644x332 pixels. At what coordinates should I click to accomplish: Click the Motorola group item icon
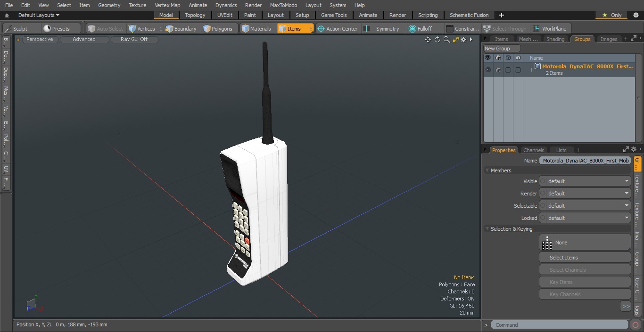[x=537, y=66]
